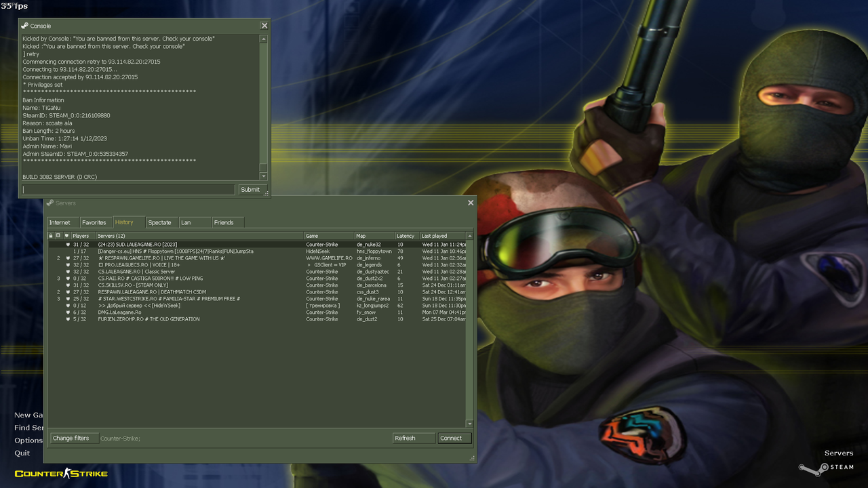Click the Steam icon in the console title bar
Image resolution: width=868 pixels, height=488 pixels.
(25, 26)
